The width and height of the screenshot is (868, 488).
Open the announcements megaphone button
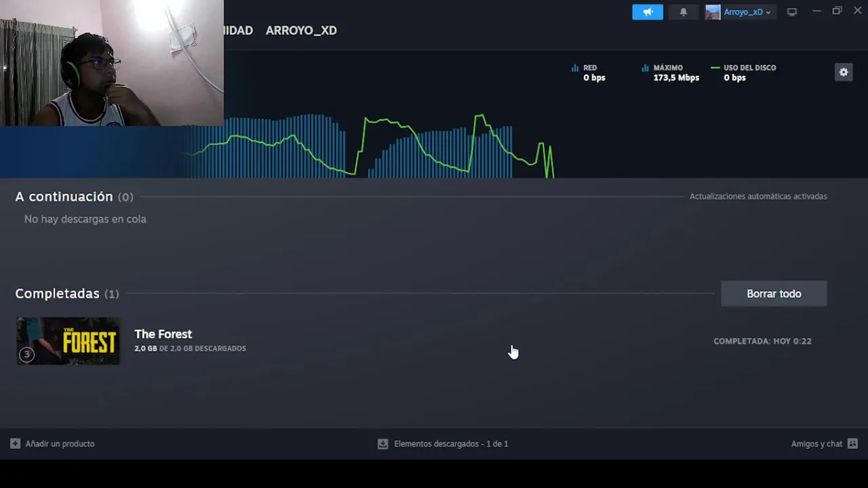pos(648,12)
